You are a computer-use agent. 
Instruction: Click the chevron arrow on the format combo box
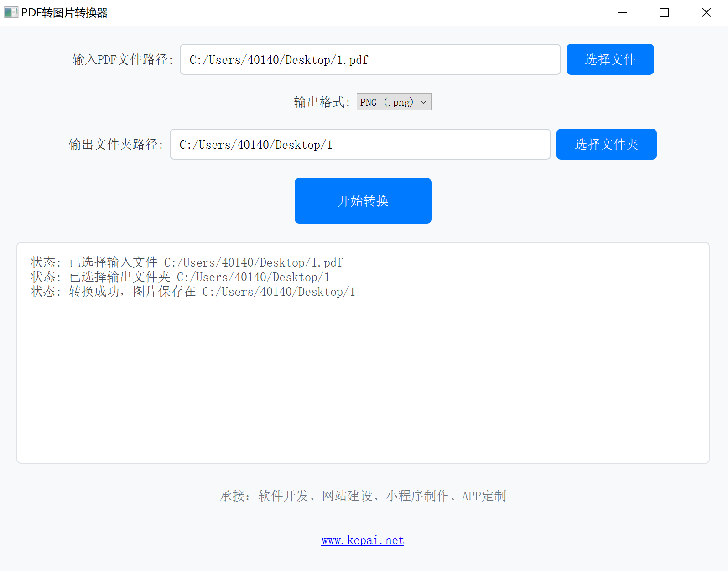tap(423, 102)
